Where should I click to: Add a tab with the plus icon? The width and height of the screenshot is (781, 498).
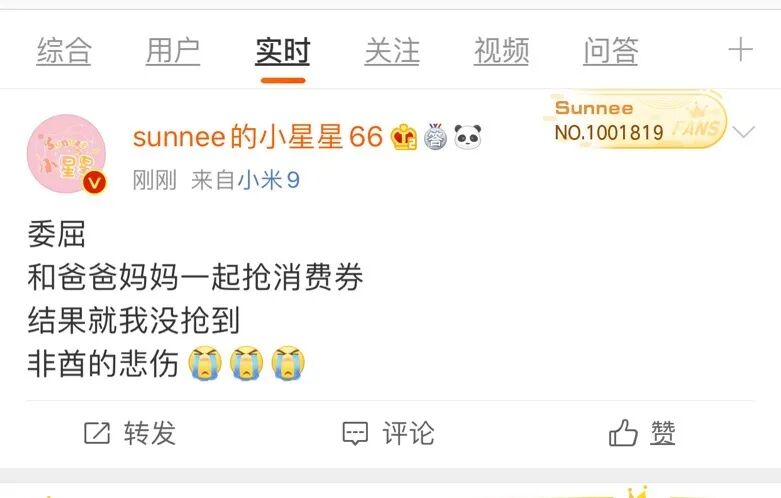point(740,50)
